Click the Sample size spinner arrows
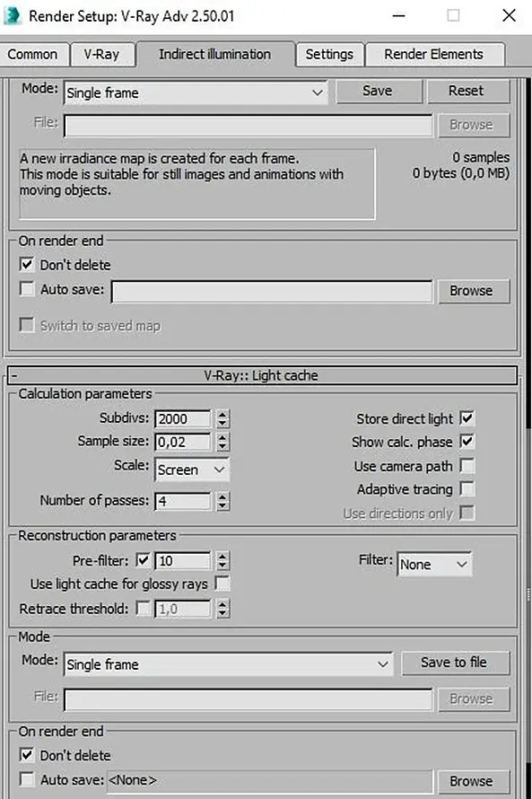Screen dimensions: 532x799 (222, 442)
